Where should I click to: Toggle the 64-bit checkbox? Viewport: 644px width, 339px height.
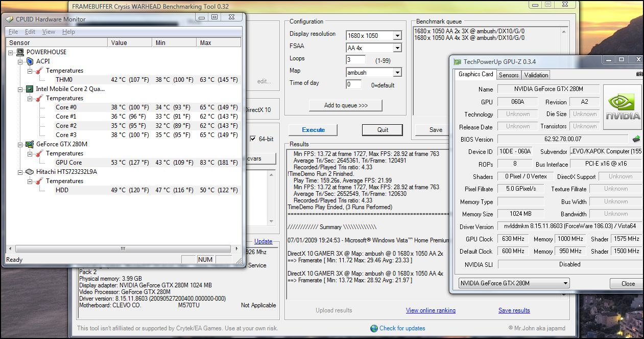pyautogui.click(x=253, y=139)
